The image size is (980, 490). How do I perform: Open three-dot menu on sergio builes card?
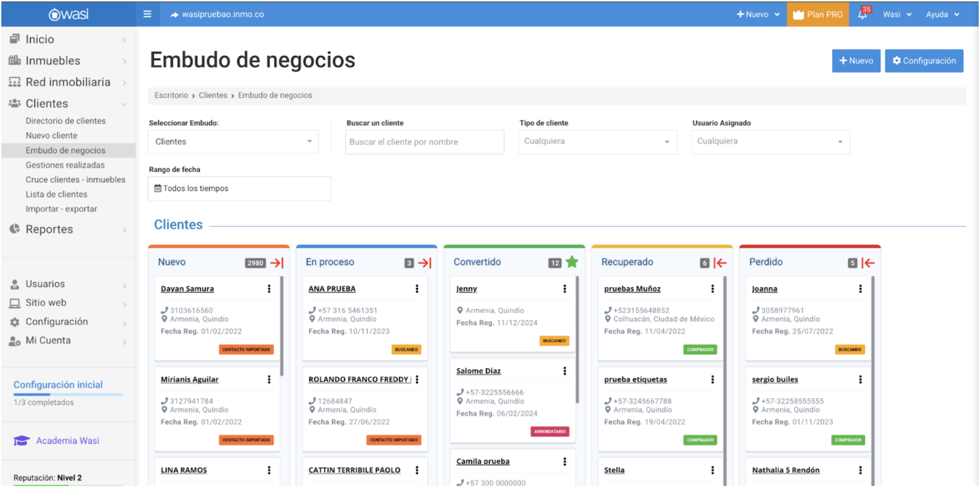[860, 380]
